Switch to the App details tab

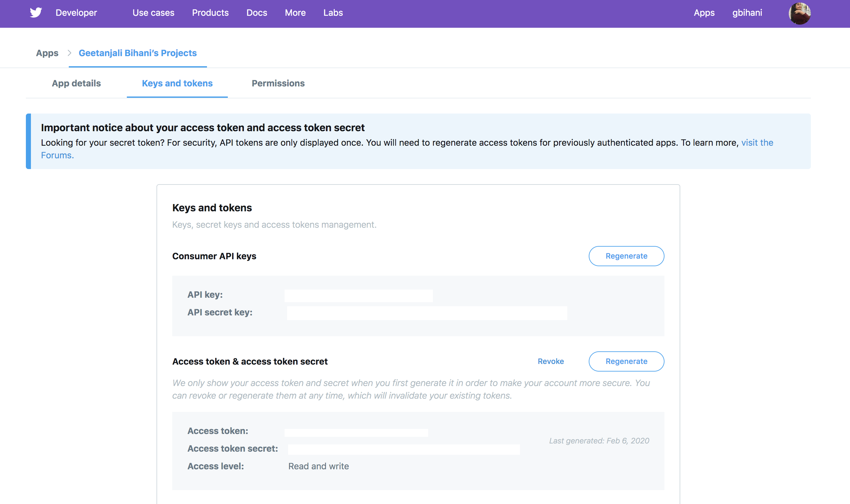pos(76,83)
